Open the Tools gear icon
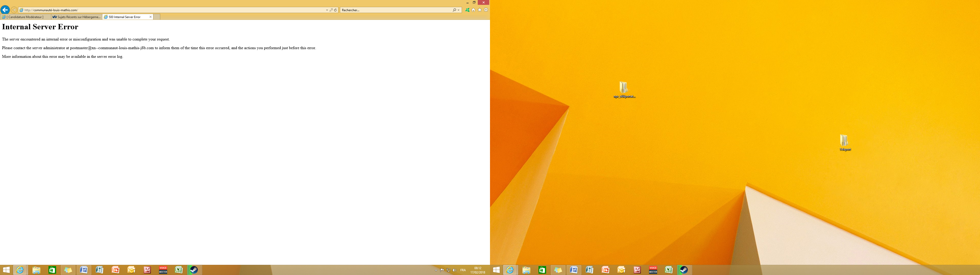This screenshot has height=275, width=980. coord(485,10)
